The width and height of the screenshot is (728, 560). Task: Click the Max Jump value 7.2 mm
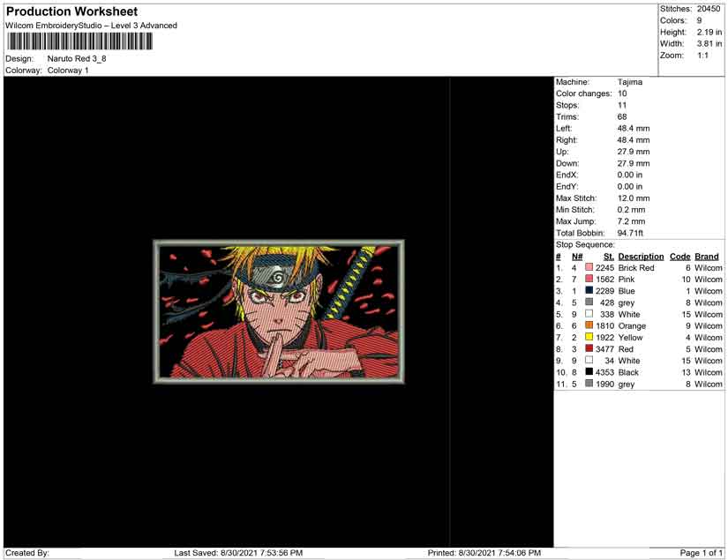tap(632, 221)
